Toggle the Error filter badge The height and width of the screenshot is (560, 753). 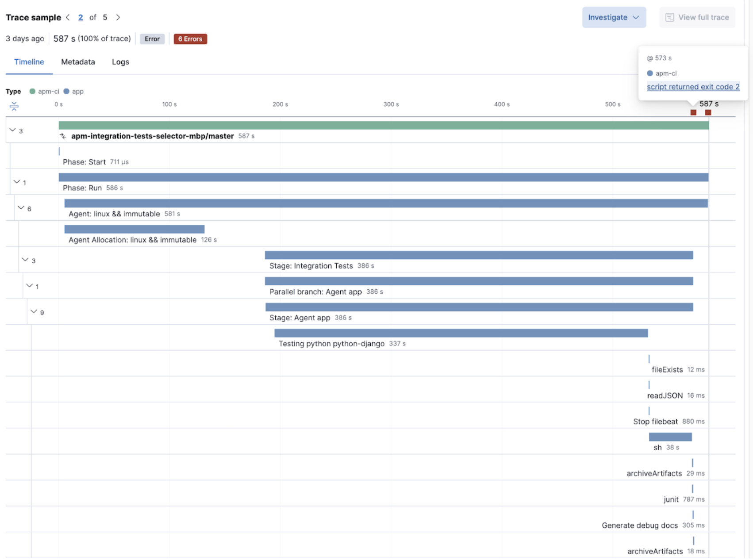[x=152, y=39]
